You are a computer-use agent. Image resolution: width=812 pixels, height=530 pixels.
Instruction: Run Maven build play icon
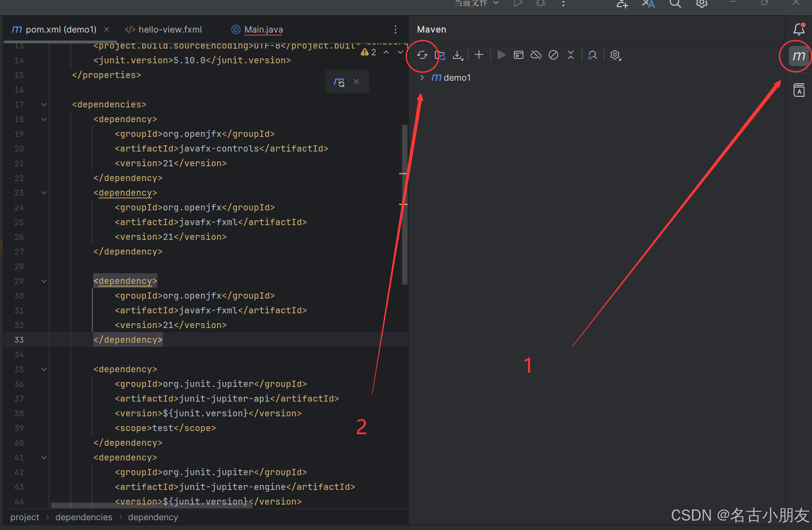(501, 55)
